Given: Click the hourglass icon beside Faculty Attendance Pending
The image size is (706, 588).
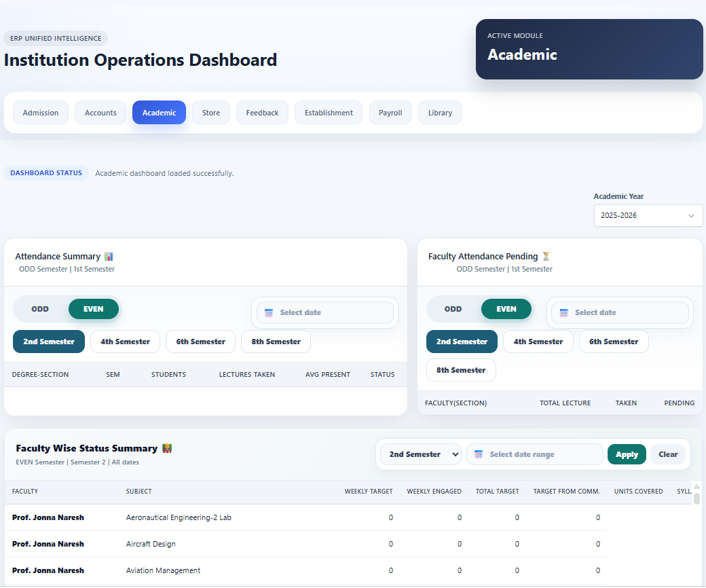Looking at the screenshot, I should [546, 256].
